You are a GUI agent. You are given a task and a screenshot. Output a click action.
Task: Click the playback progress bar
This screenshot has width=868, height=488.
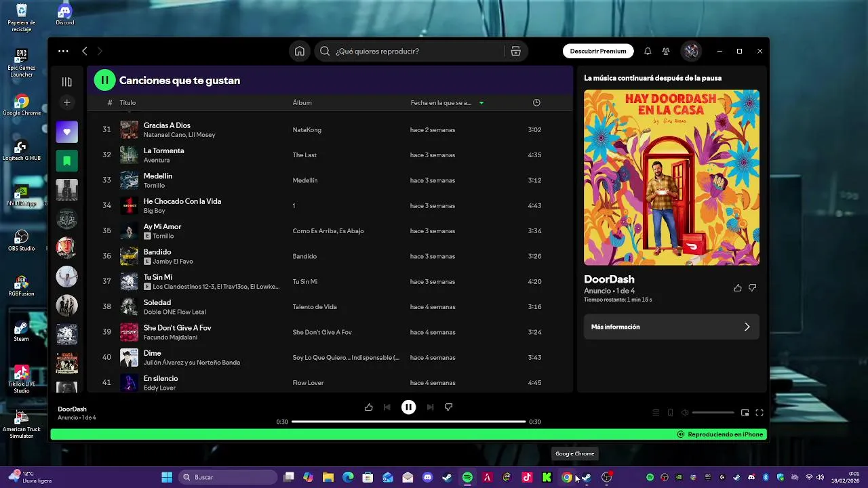tap(408, 422)
